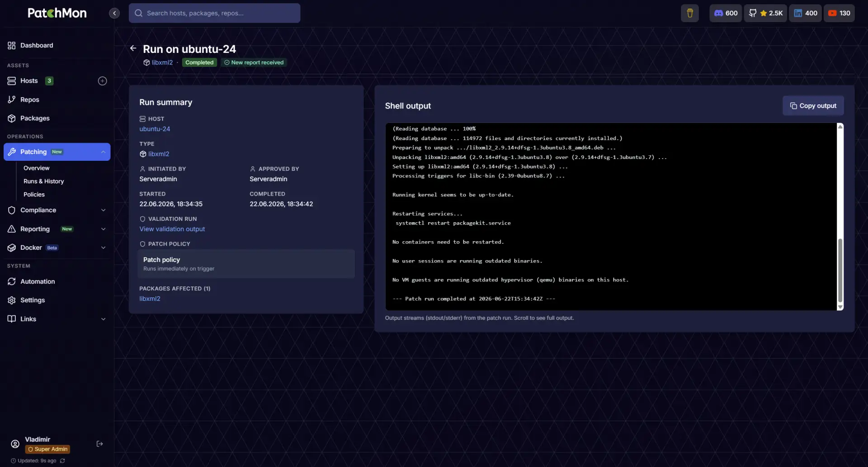Viewport: 868px width, 467px height.
Task: Expand the Links menu chevron
Action: tap(103, 319)
